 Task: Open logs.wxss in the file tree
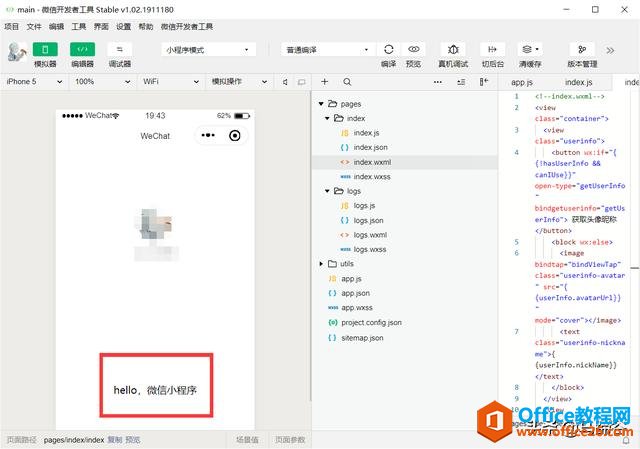tap(369, 249)
